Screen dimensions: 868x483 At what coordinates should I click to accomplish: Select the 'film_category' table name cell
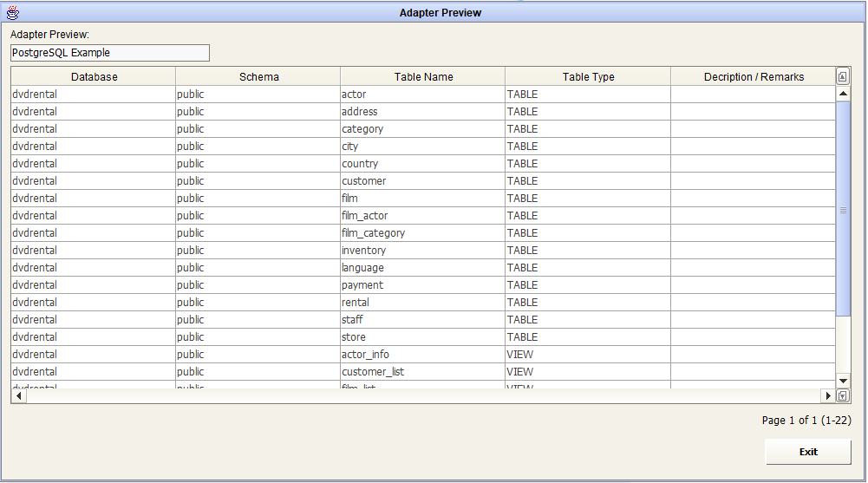[423, 233]
